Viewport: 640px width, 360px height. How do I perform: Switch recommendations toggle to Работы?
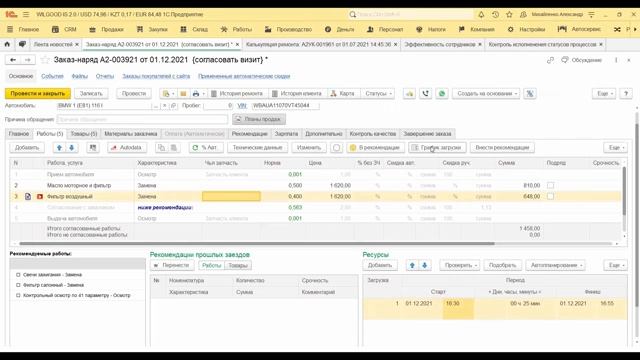coord(211,265)
